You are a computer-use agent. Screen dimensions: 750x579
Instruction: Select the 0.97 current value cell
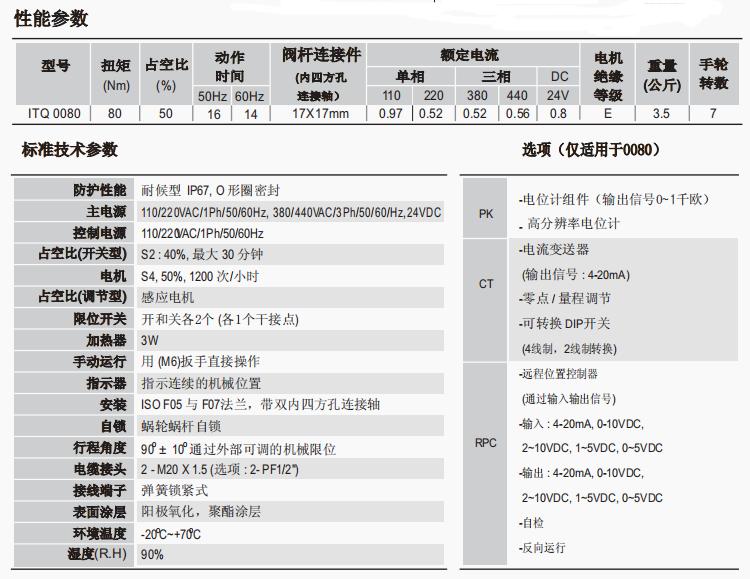pos(391,113)
